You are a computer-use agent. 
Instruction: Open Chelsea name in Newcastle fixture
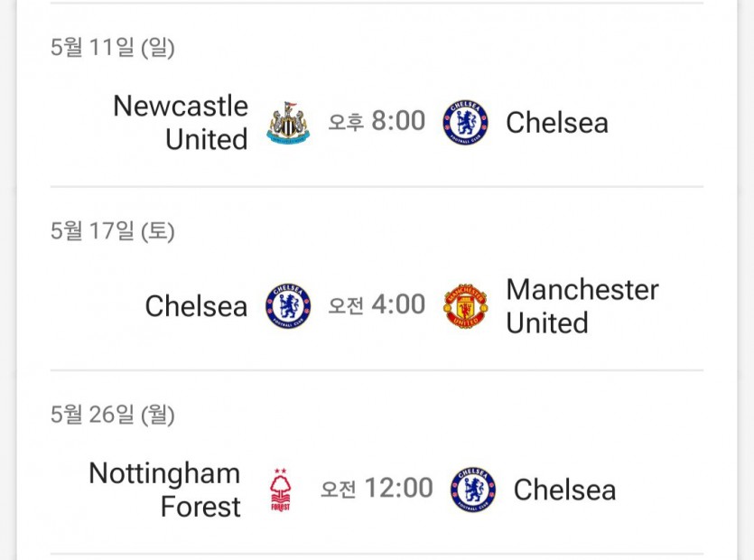tap(557, 123)
